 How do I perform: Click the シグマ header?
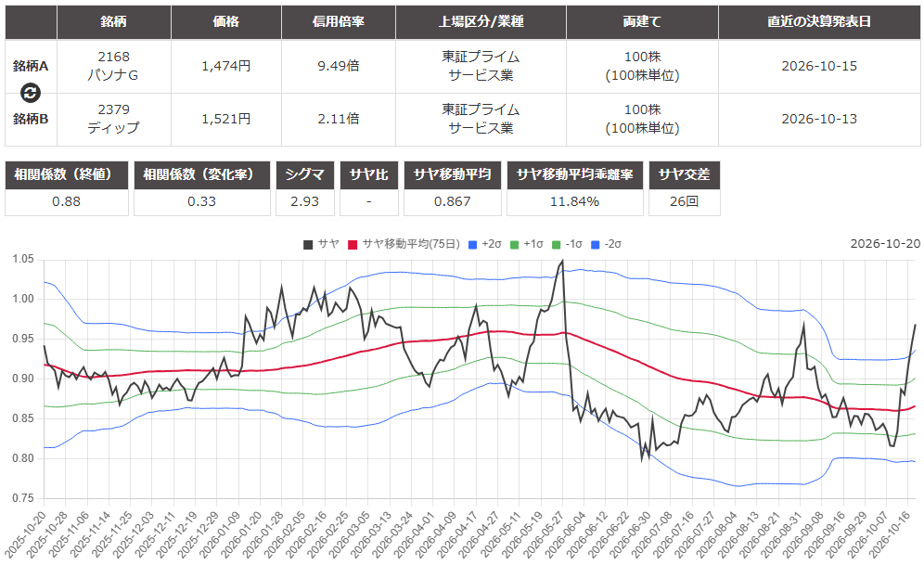point(305,175)
